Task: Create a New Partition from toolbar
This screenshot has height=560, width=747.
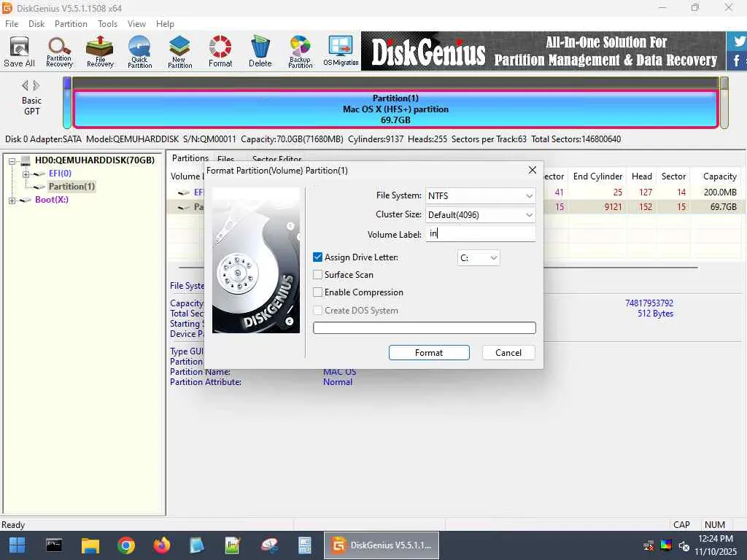Action: [179, 52]
